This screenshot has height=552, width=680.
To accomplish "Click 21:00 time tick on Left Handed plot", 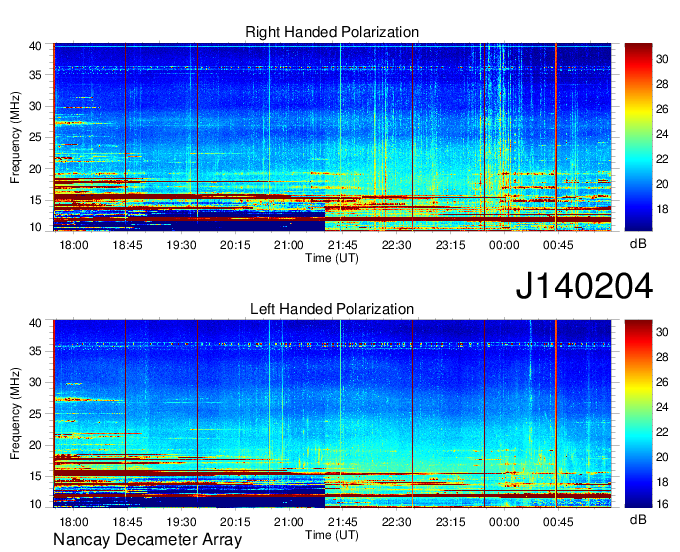I will pos(289,522).
